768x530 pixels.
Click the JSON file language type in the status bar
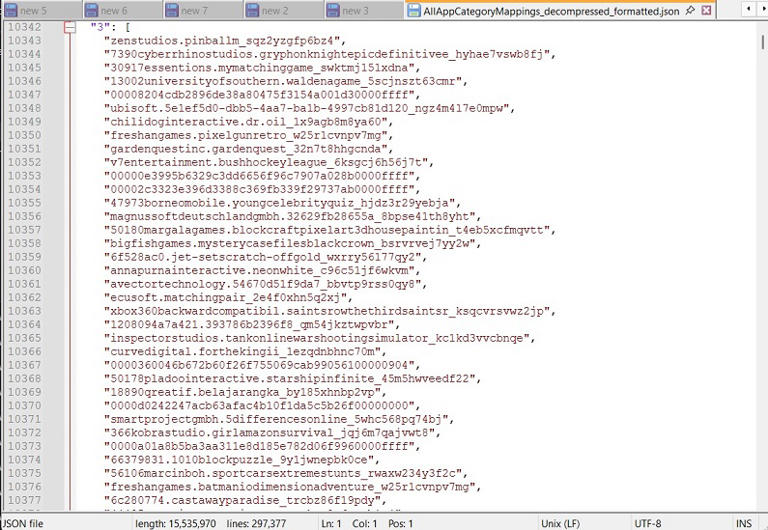tap(22, 523)
